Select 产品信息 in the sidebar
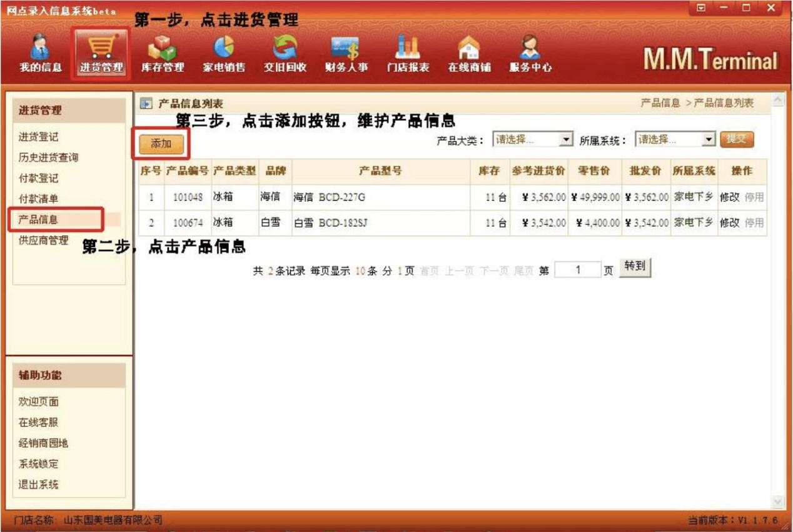 click(38, 219)
